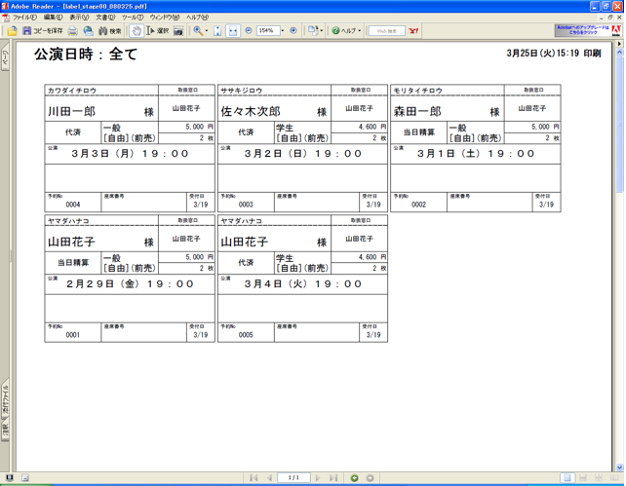Open the ファイル menu
This screenshot has width=626, height=486.
(24, 17)
